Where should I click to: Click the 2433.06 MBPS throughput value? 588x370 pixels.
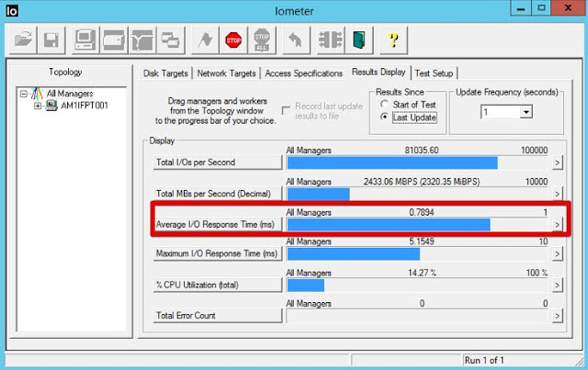(x=422, y=182)
